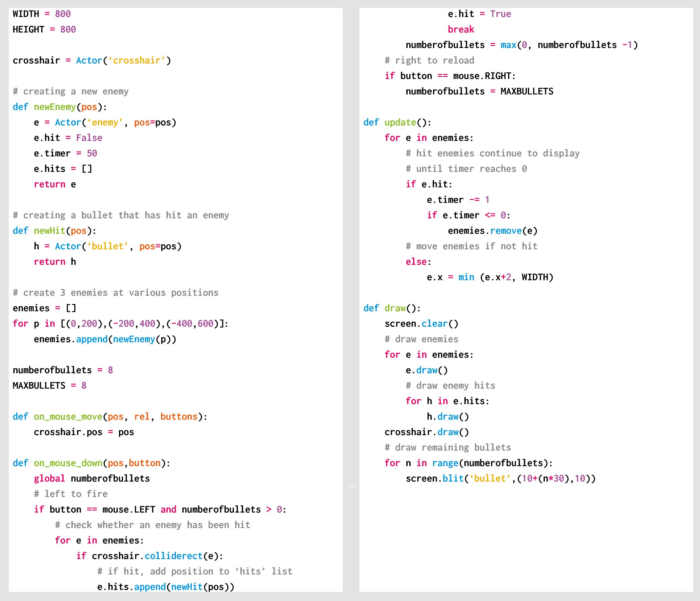Select the draw function name
Image resolution: width=700 pixels, height=601 pixels.
click(395, 308)
